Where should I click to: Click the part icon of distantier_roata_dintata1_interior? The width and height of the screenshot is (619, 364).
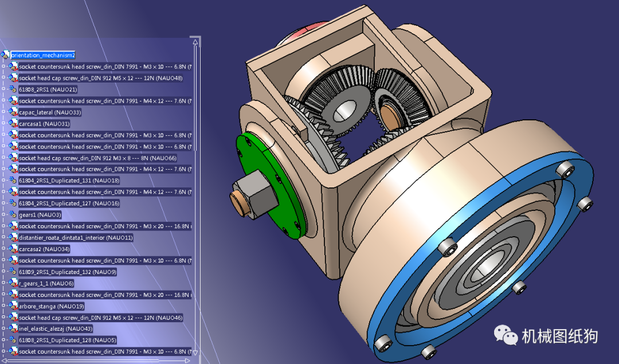(13, 238)
